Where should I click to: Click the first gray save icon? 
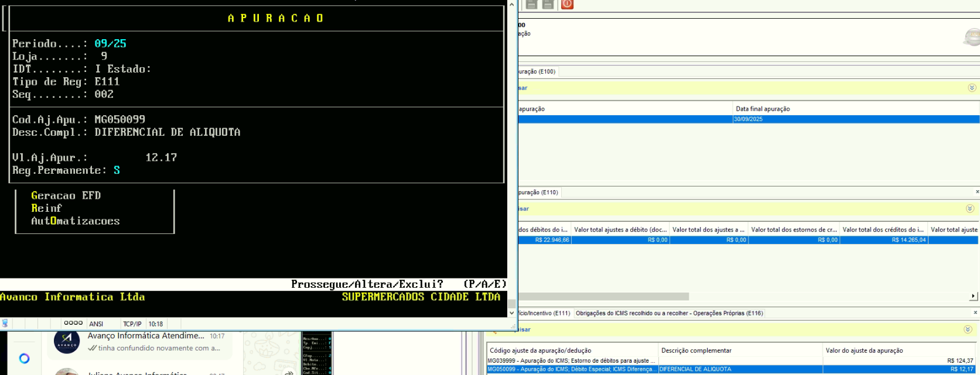pyautogui.click(x=531, y=4)
